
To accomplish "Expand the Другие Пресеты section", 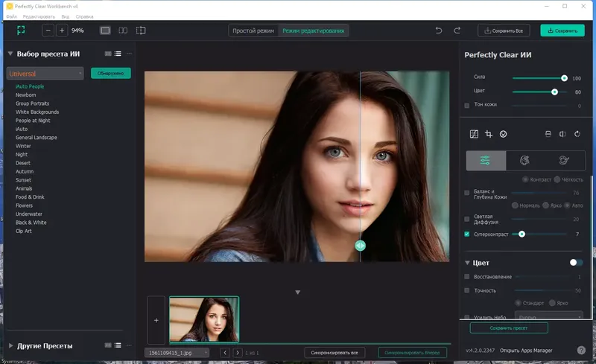I will click(10, 346).
